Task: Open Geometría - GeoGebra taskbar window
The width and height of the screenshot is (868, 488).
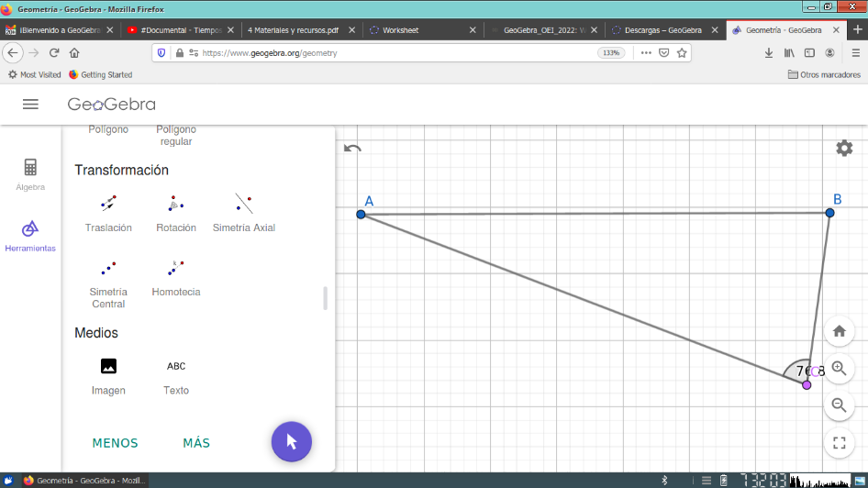Action: pyautogui.click(x=84, y=481)
